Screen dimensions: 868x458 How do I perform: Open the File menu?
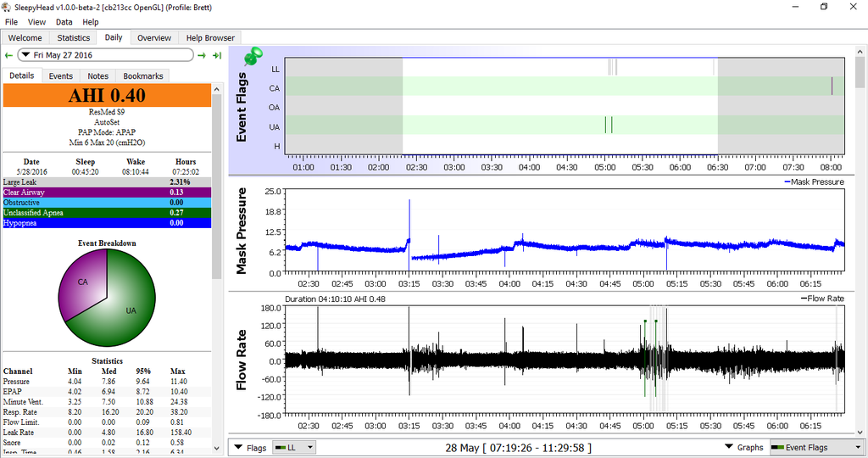11,22
